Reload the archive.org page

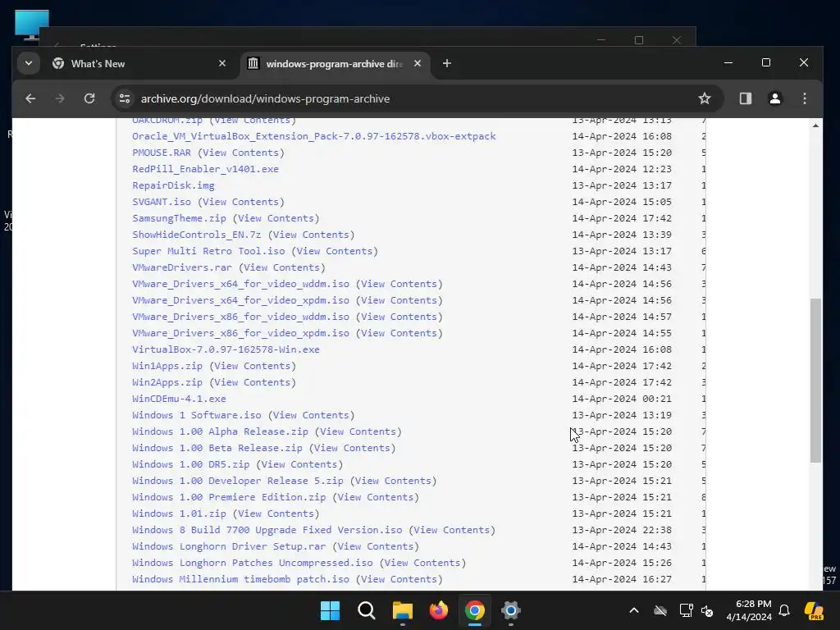click(x=89, y=98)
